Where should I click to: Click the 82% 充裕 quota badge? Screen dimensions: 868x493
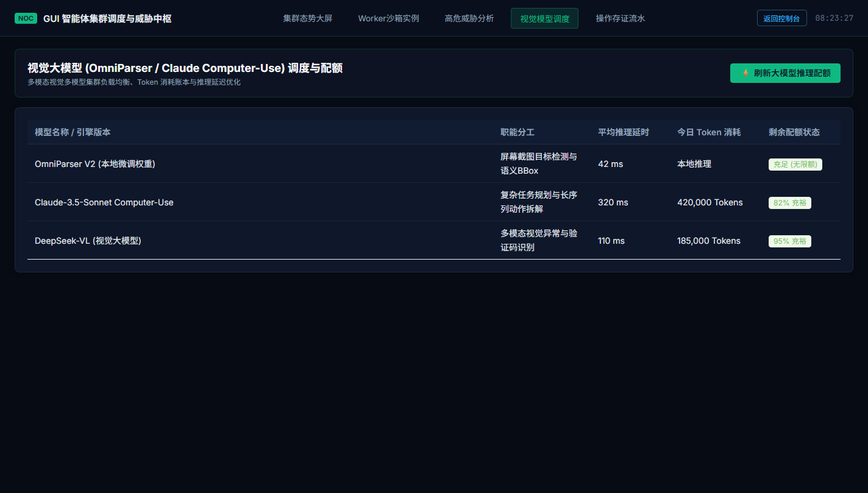coord(790,203)
